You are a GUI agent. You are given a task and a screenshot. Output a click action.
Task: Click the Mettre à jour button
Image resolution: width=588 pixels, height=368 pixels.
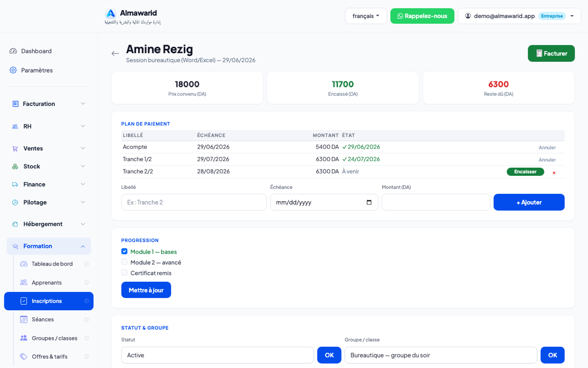(x=146, y=290)
